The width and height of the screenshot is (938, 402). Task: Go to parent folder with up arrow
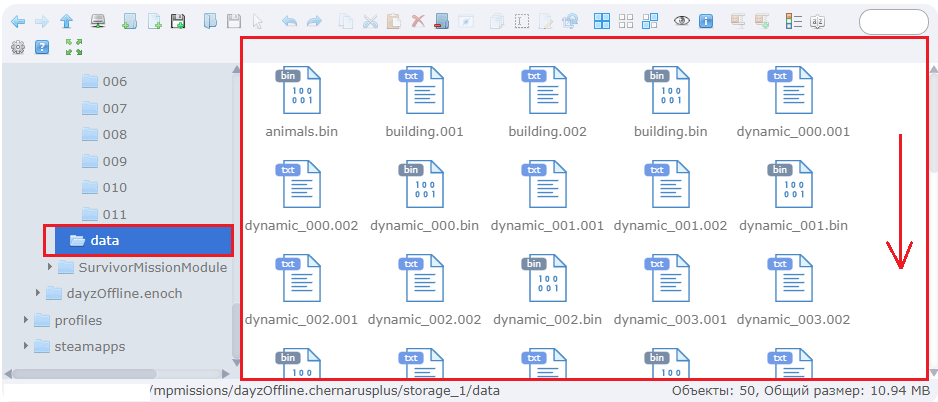(66, 22)
